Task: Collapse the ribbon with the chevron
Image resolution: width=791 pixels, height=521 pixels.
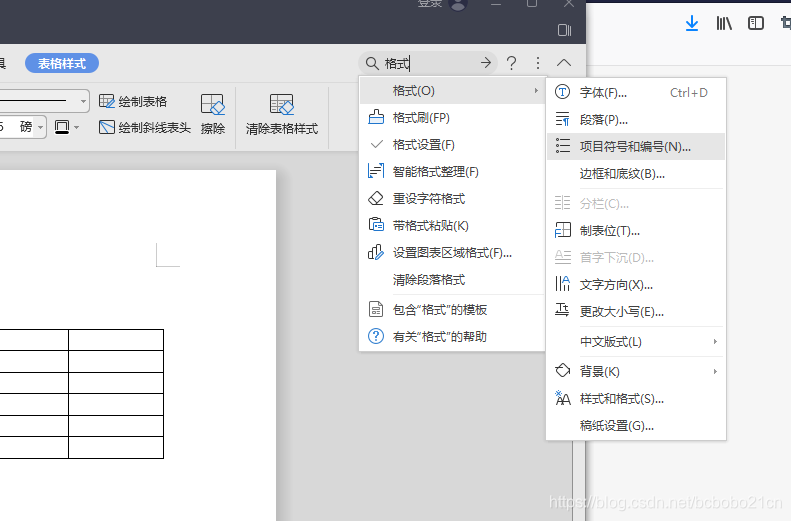Action: point(564,63)
